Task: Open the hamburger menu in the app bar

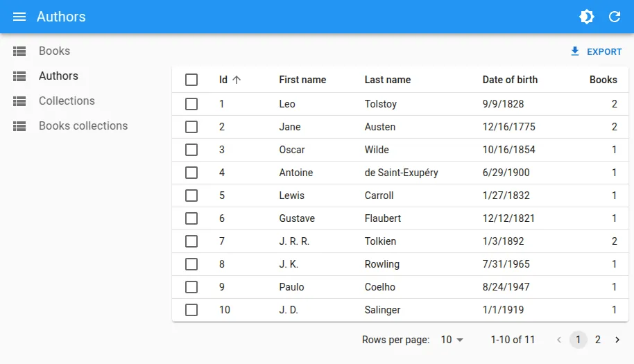Action: pyautogui.click(x=19, y=17)
